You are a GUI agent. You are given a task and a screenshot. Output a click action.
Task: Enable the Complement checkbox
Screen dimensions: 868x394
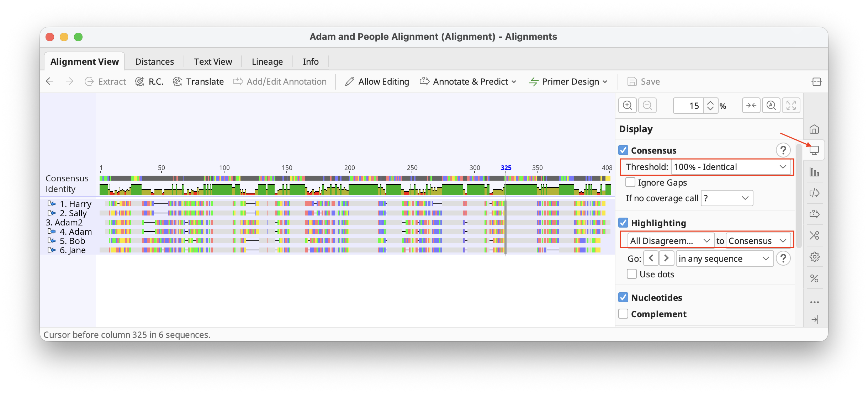pyautogui.click(x=623, y=314)
